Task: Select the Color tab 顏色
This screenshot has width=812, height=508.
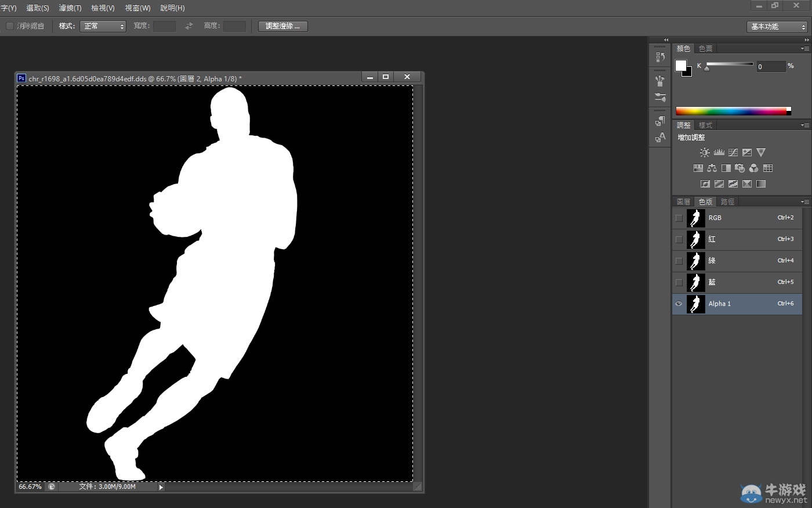Action: click(x=684, y=49)
